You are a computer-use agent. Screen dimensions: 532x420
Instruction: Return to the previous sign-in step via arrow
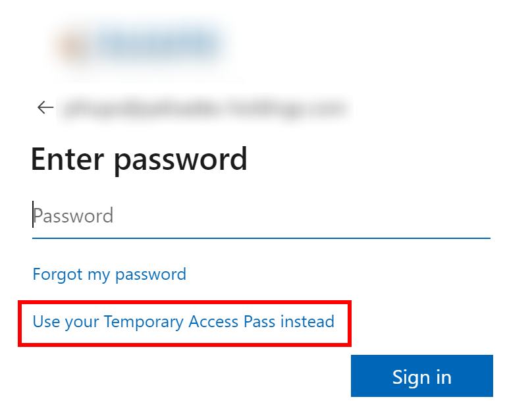[45, 107]
